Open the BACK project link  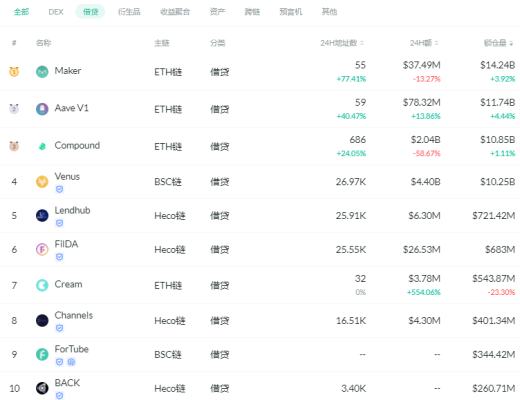pos(67,383)
